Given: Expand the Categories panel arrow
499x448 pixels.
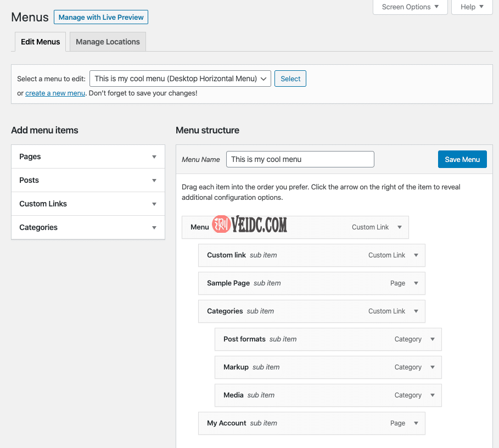Looking at the screenshot, I should click(154, 227).
